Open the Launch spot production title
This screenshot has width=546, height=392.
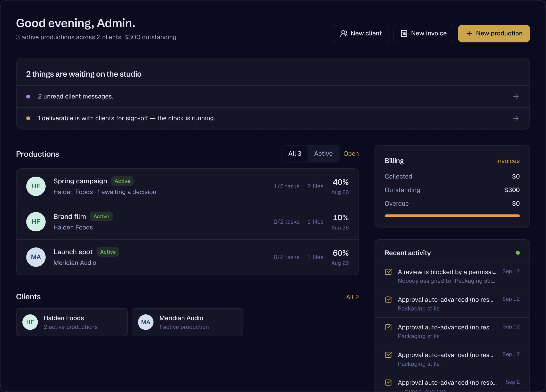click(x=73, y=252)
